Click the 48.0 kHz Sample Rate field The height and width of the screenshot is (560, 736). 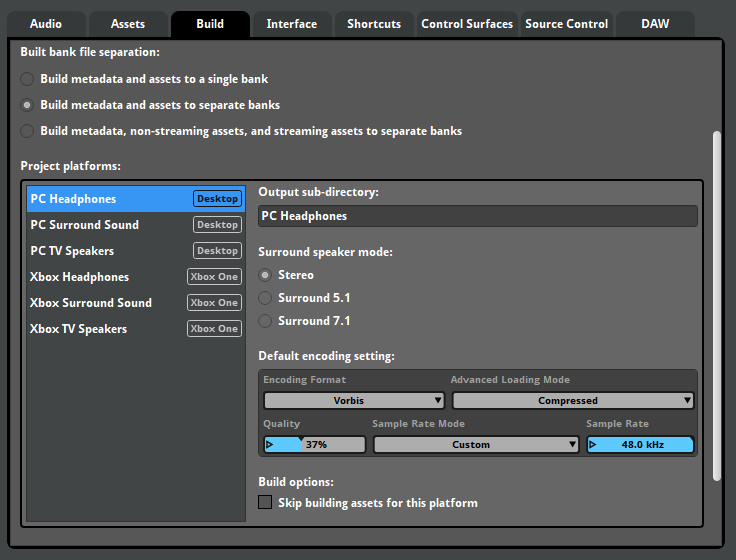pyautogui.click(x=640, y=445)
